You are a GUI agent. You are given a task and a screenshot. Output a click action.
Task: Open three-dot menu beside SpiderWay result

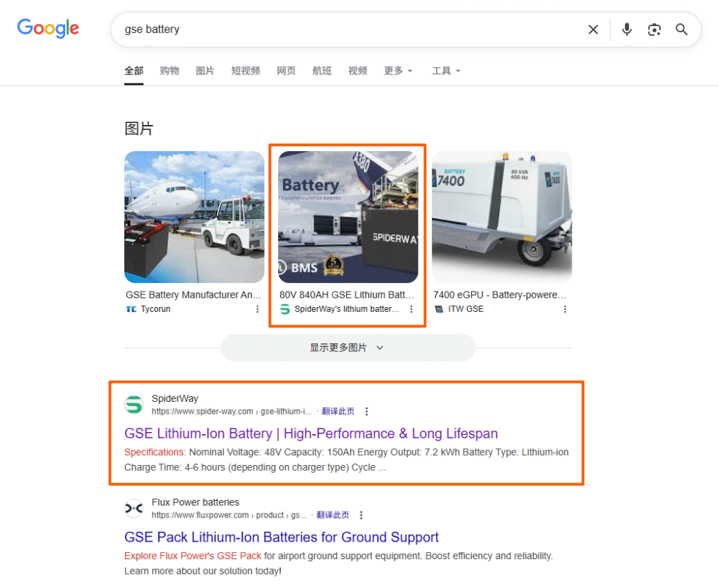pos(367,412)
